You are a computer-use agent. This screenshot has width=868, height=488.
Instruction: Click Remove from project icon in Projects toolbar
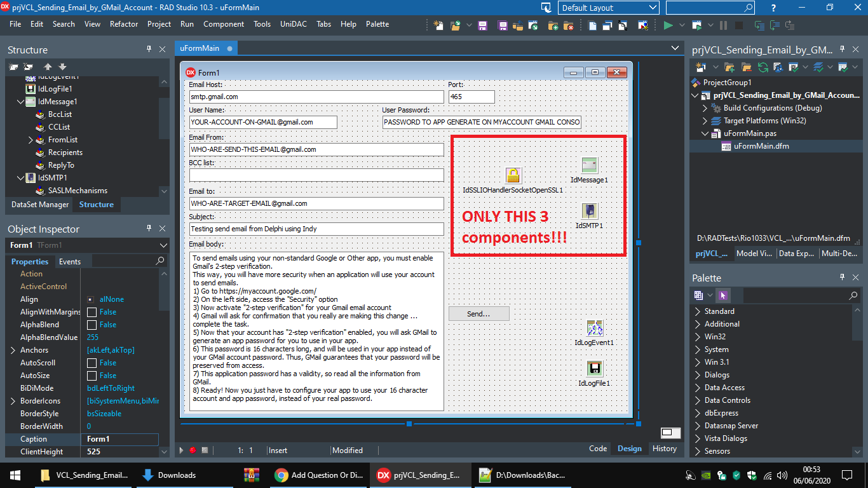click(x=746, y=67)
